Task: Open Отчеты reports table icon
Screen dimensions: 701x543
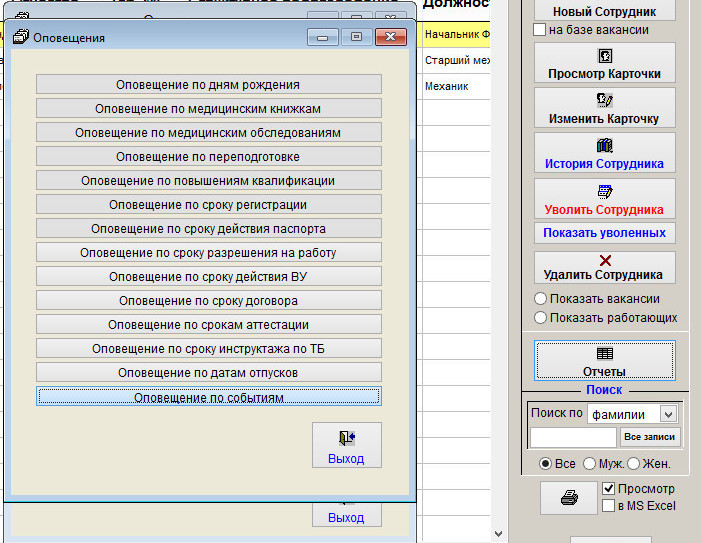Action: point(604,353)
